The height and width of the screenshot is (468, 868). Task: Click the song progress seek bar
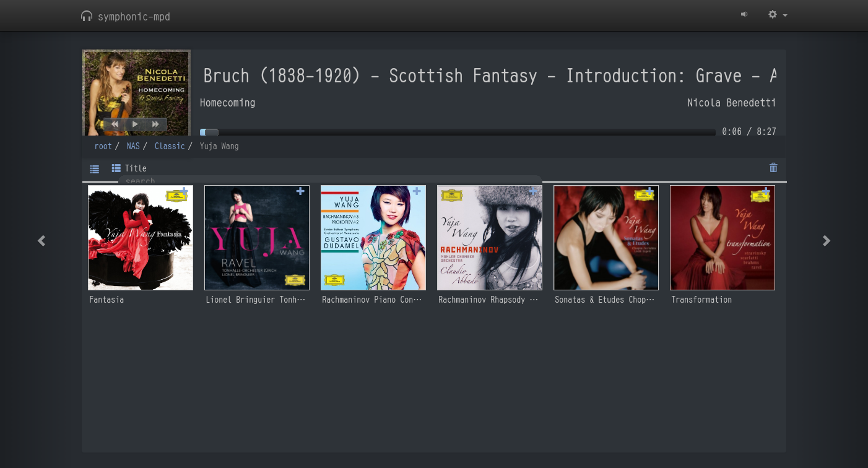[x=458, y=132]
